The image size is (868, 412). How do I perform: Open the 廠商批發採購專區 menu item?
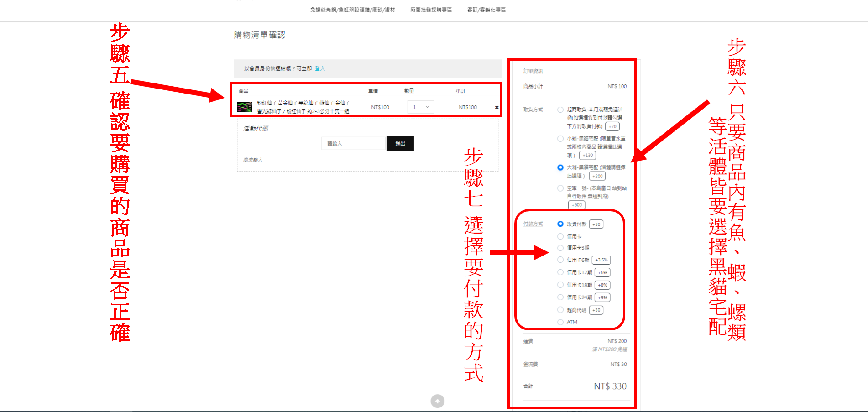click(431, 10)
